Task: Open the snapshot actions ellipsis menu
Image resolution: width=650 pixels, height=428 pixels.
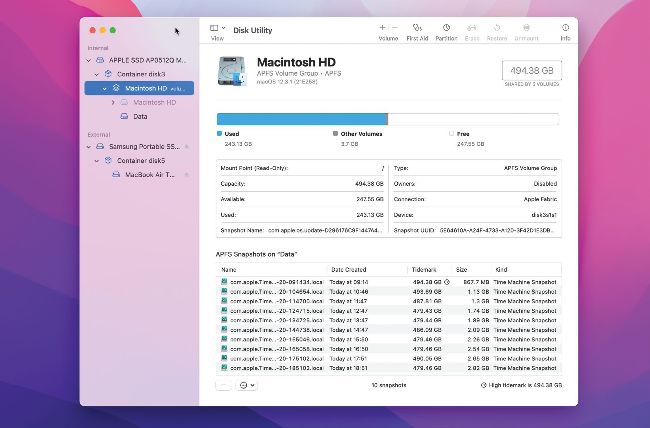Action: click(247, 384)
